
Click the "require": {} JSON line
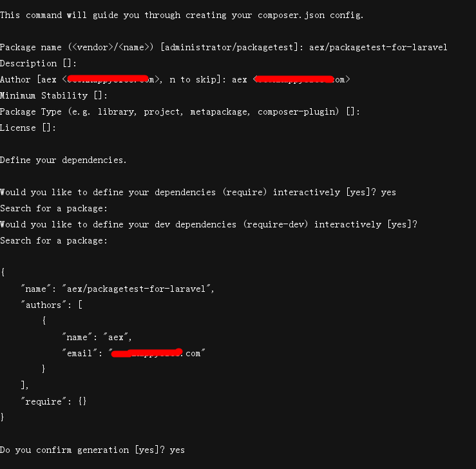53,401
